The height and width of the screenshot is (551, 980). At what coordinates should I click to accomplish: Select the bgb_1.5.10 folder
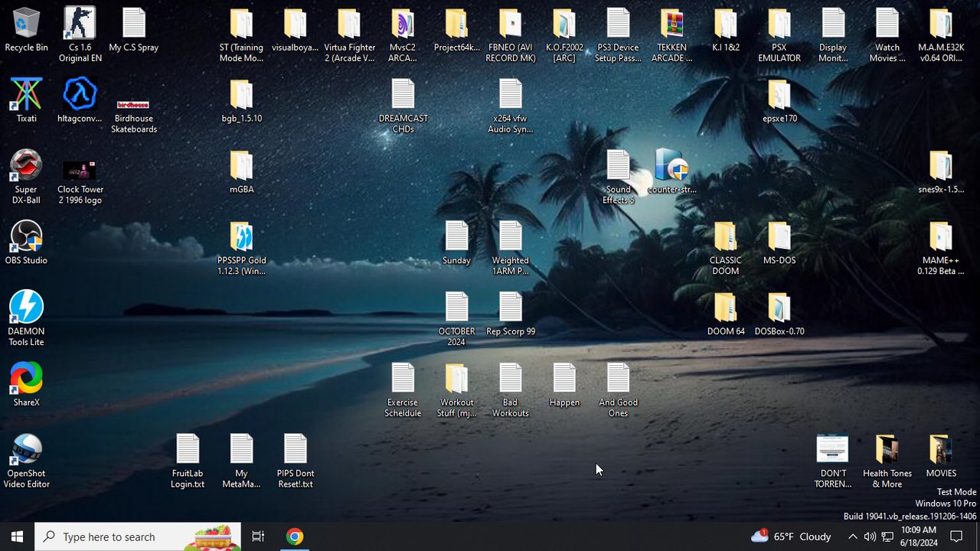(x=241, y=101)
